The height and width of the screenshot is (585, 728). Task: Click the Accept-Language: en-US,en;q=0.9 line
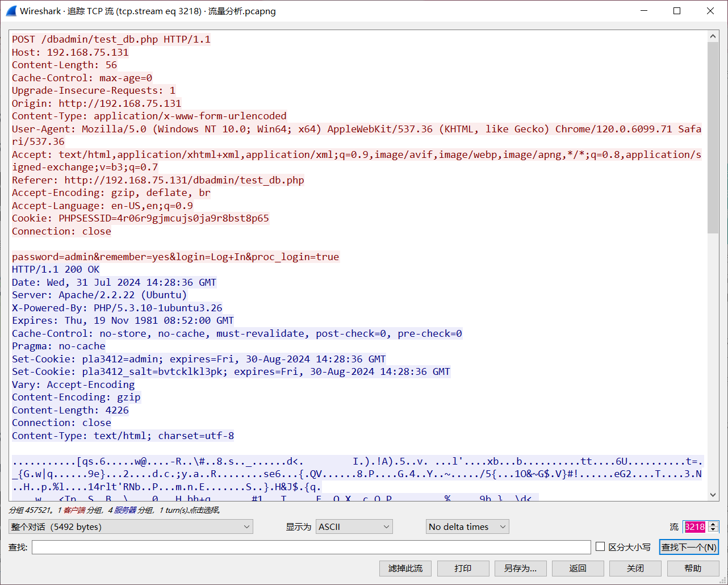click(102, 206)
